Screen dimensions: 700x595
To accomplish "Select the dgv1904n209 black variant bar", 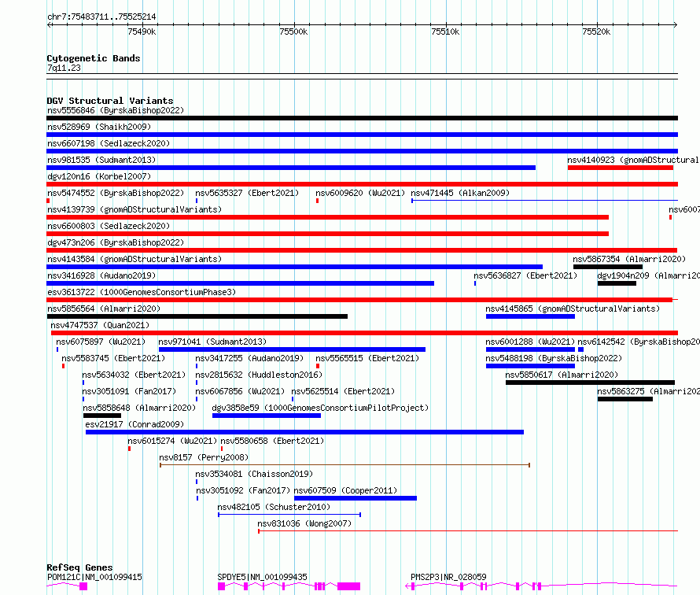I will click(x=617, y=283).
